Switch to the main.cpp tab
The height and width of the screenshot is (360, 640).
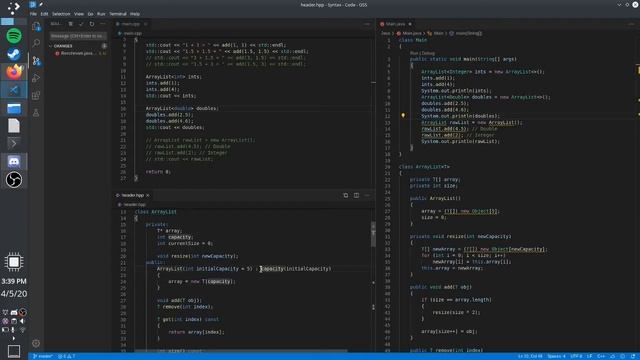pos(131,24)
